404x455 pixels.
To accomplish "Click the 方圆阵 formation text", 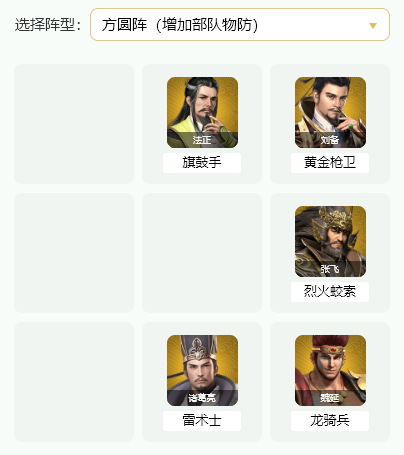I will coord(124,25).
